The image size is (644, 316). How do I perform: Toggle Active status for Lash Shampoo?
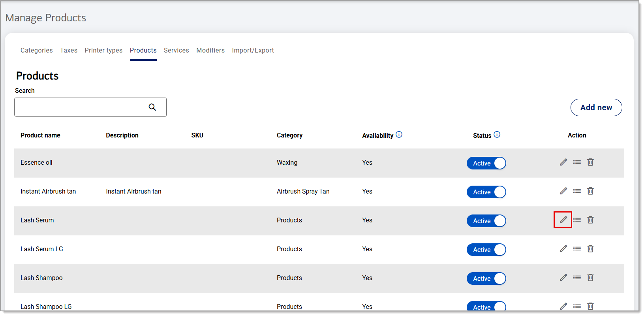(486, 278)
